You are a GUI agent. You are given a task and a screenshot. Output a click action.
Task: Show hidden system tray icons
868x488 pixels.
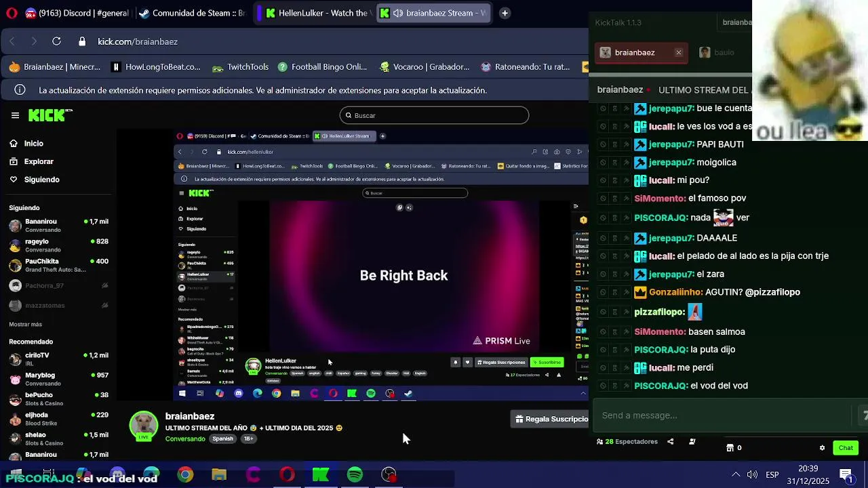click(735, 475)
